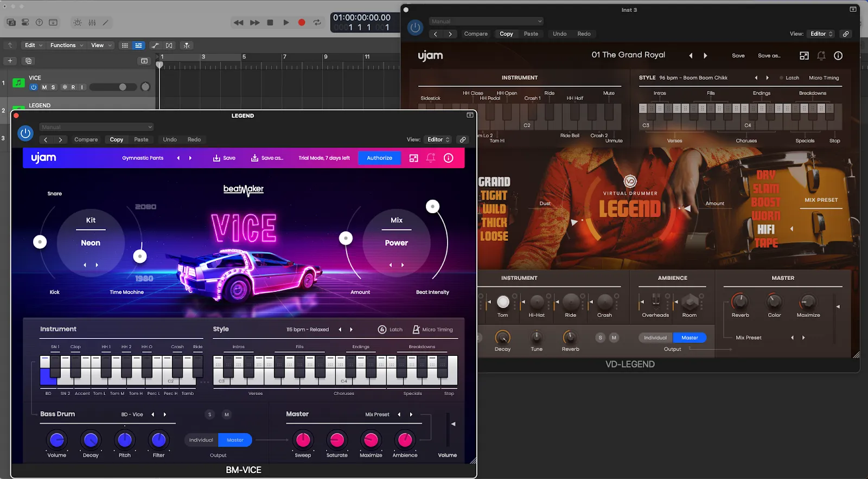Click the Ambience knob in BM-VICE Master

coord(405,440)
